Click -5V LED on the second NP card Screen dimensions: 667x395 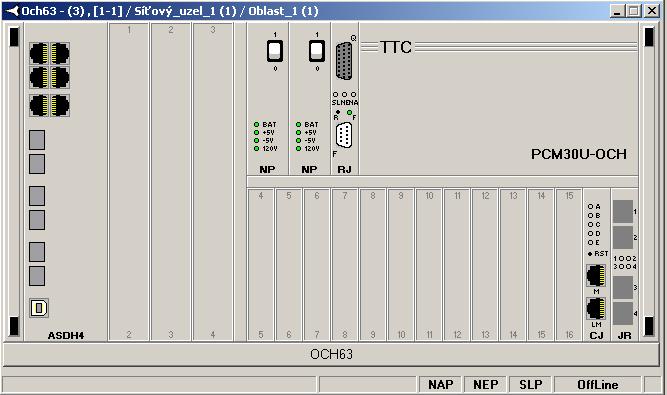[299, 140]
